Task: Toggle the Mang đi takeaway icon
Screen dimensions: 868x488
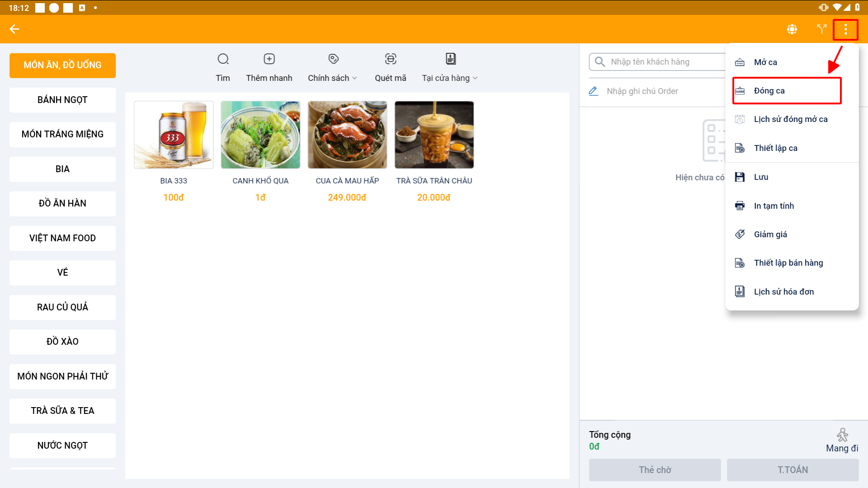Action: (842, 436)
